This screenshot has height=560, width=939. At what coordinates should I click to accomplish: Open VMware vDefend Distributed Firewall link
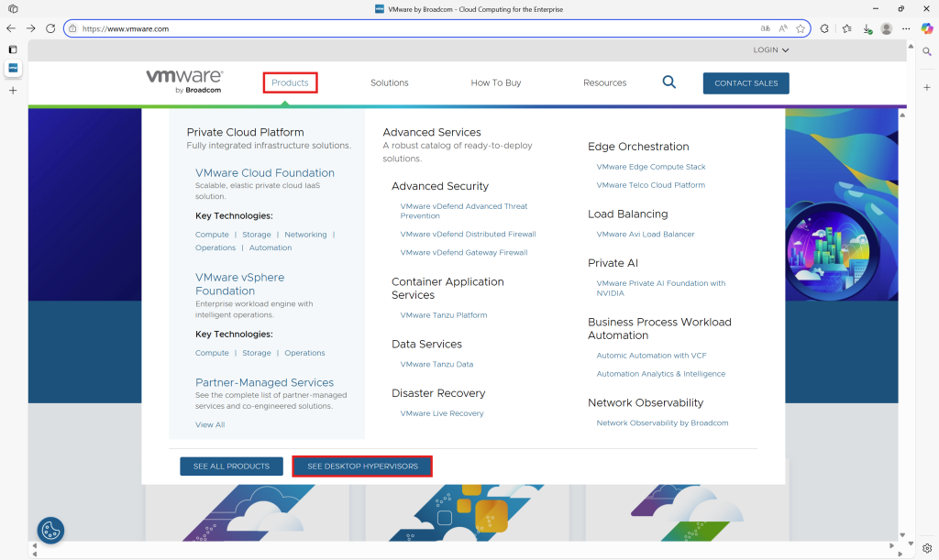(468, 235)
